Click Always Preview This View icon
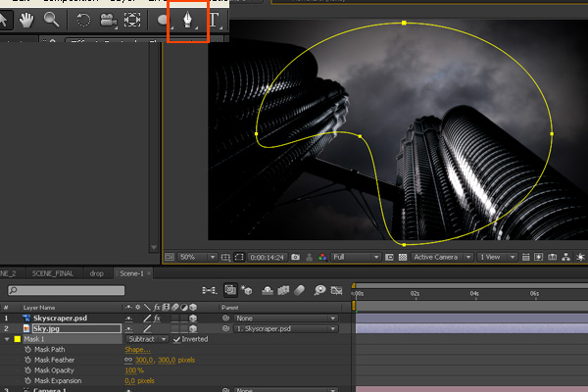The width and height of the screenshot is (588, 392). click(170, 257)
